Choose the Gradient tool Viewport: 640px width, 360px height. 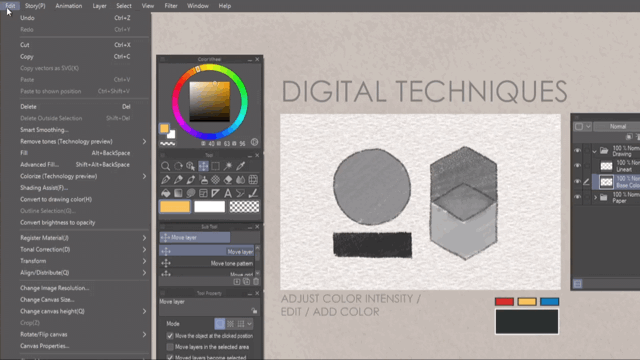click(x=178, y=193)
